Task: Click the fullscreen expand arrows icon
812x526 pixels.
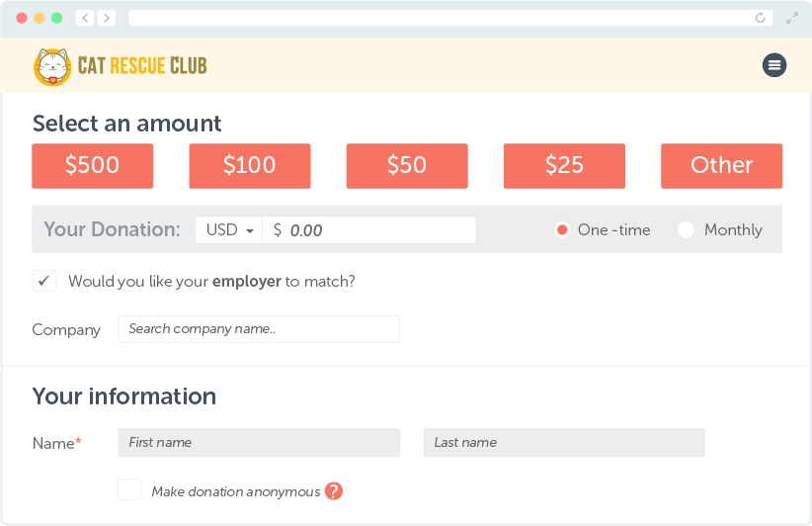Action: point(792,19)
